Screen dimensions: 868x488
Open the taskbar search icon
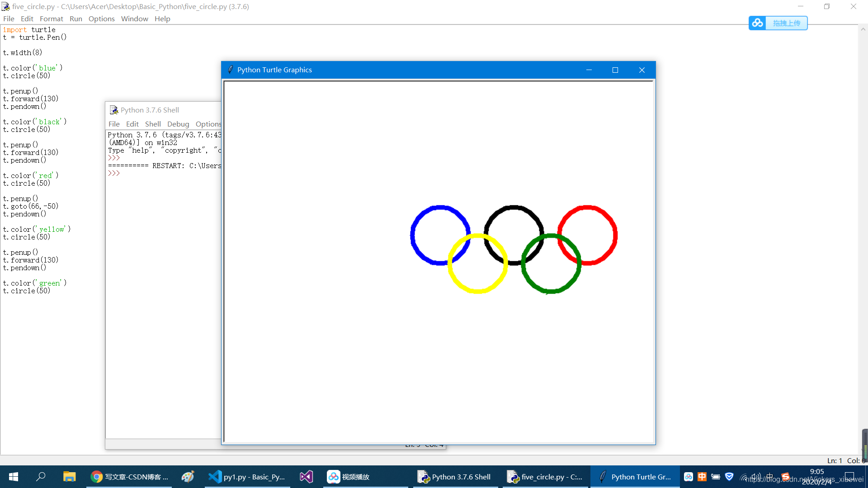[x=41, y=477]
